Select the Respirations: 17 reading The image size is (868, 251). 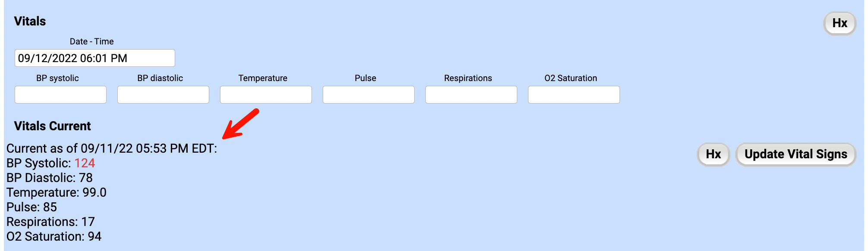pos(50,222)
